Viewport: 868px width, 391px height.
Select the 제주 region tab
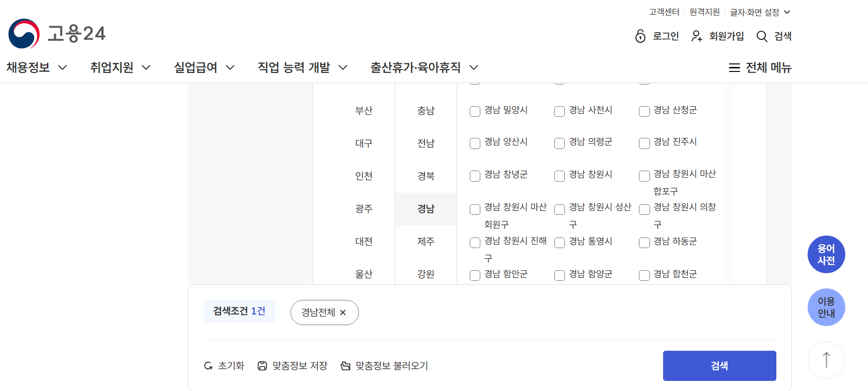[426, 242]
